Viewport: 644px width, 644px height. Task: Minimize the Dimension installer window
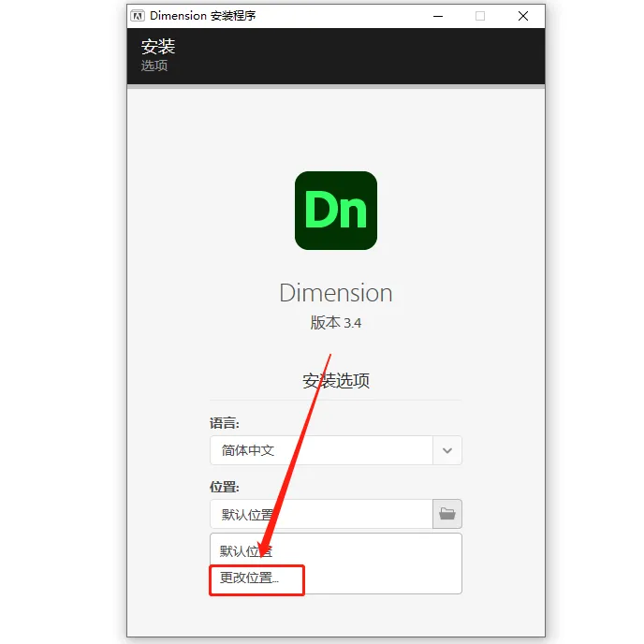[x=438, y=16]
